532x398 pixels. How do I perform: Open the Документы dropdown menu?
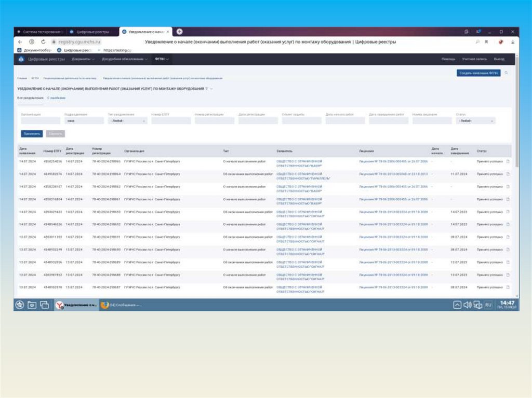pos(83,59)
